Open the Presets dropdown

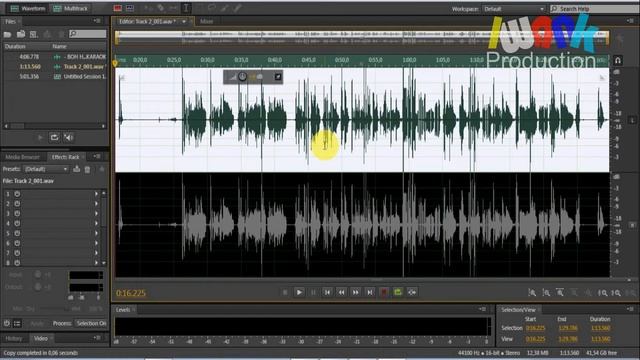point(46,169)
